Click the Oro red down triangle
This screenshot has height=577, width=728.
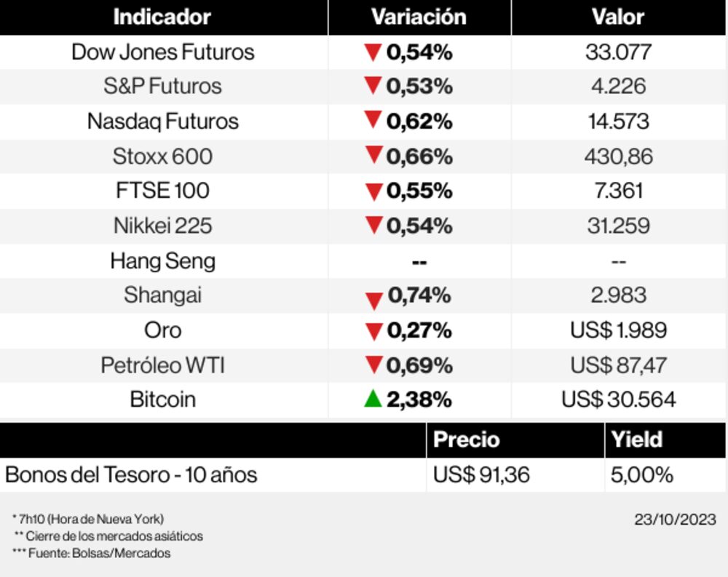374,332
